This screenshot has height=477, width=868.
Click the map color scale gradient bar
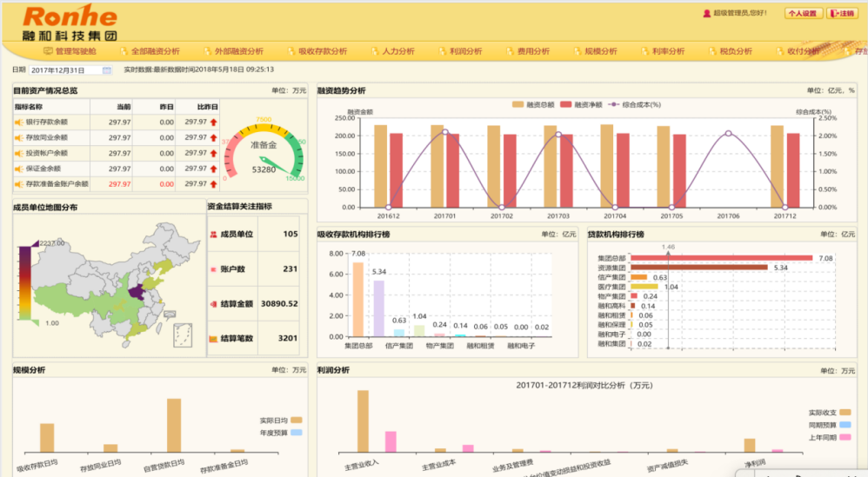[24, 282]
